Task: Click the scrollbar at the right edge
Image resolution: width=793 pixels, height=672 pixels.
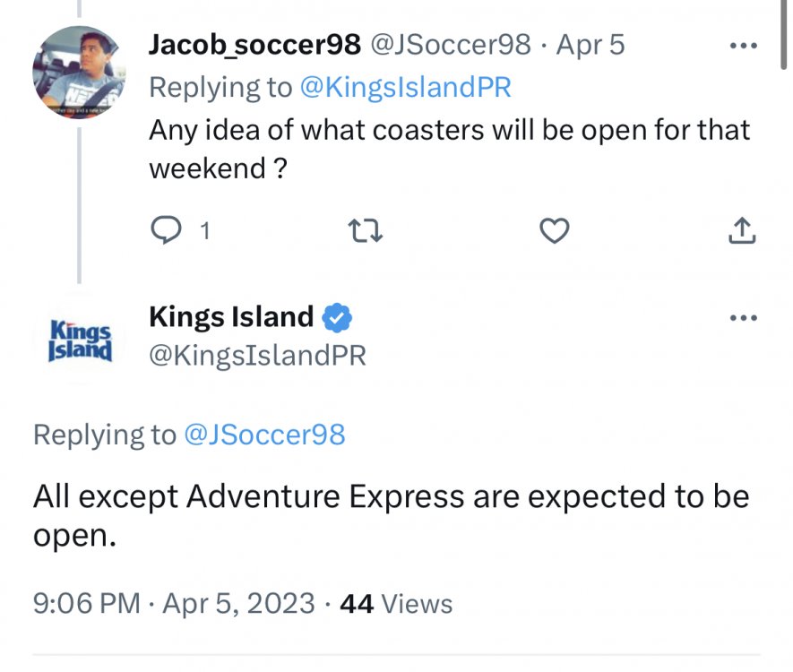Action: 785,36
